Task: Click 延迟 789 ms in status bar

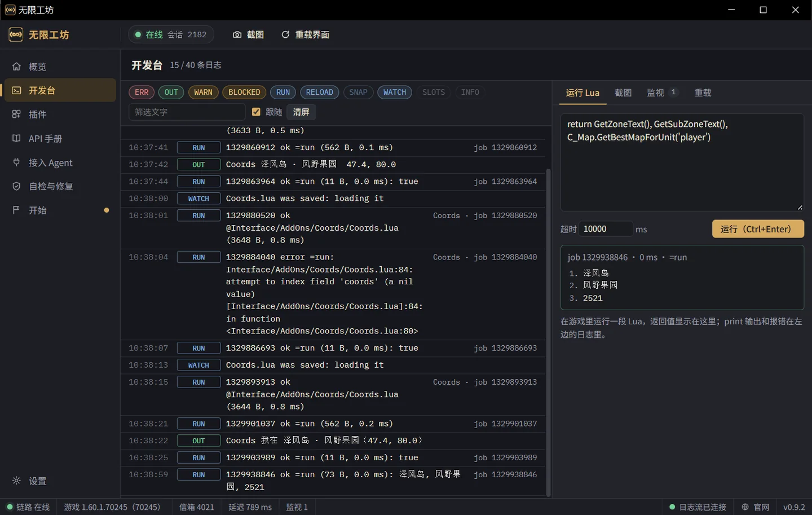Action: (250, 507)
